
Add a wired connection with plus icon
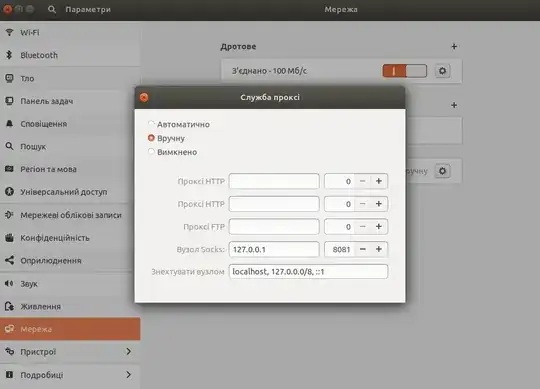[x=454, y=46]
